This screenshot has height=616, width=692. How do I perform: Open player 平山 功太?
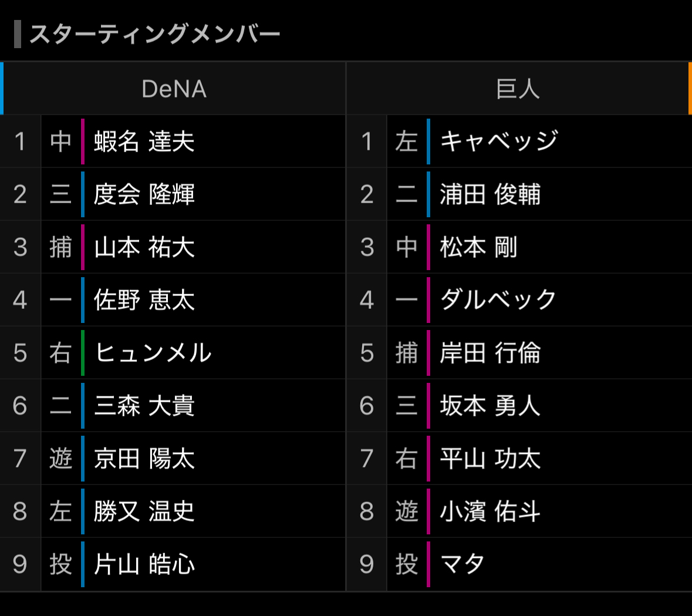click(x=491, y=459)
